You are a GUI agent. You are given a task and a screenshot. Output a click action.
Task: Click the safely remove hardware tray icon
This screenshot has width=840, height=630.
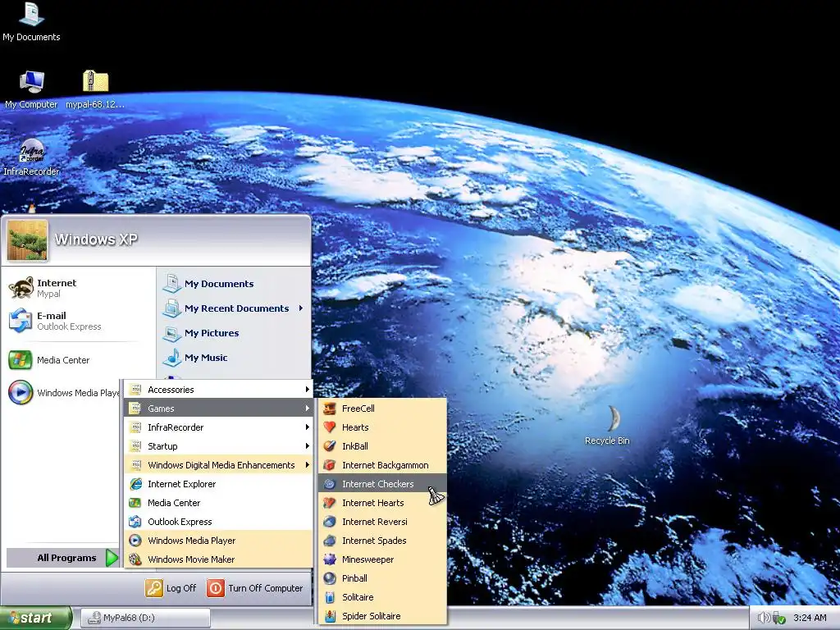coord(778,618)
